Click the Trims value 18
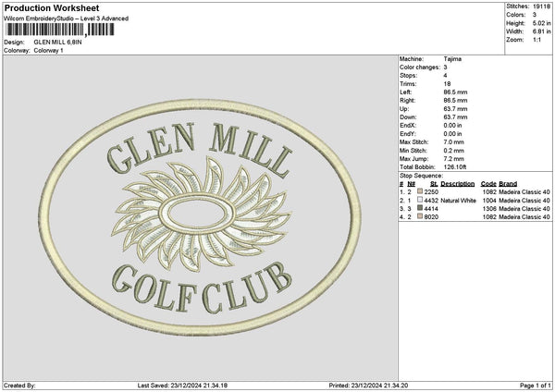This screenshot has height=392, width=555. [x=447, y=84]
